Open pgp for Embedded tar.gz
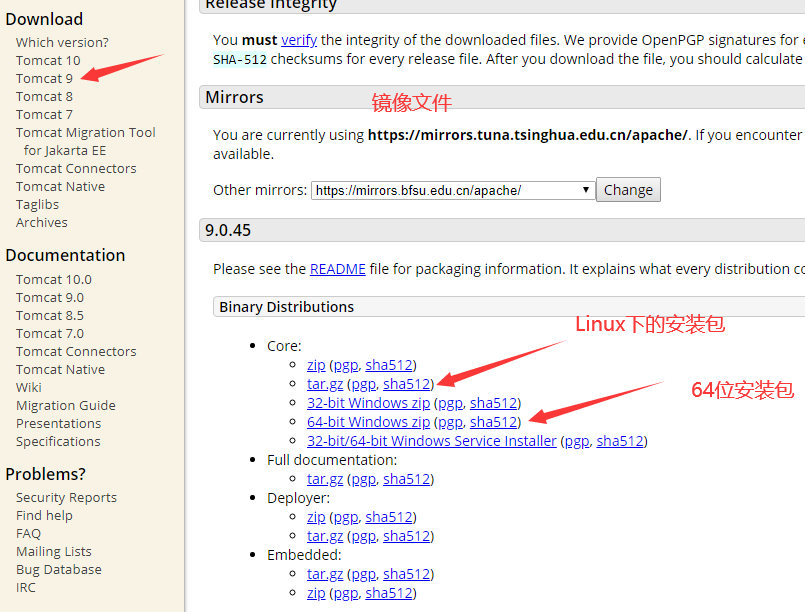The image size is (805, 612). (364, 574)
